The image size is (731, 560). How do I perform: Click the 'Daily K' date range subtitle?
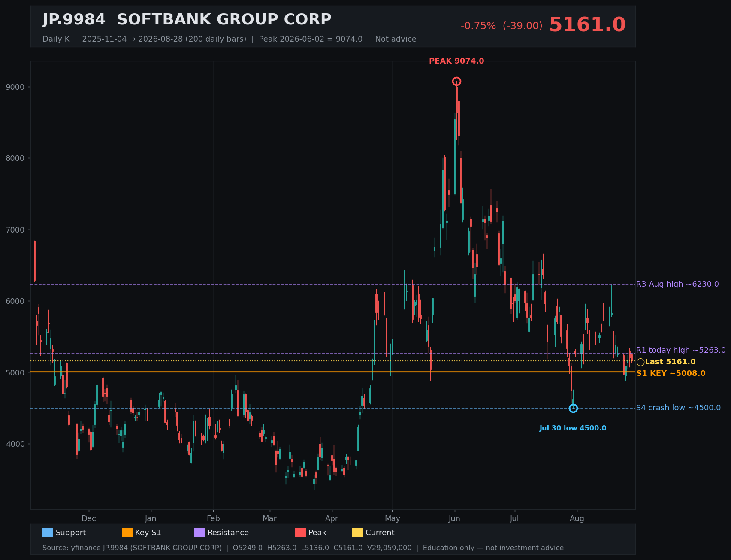pos(230,39)
